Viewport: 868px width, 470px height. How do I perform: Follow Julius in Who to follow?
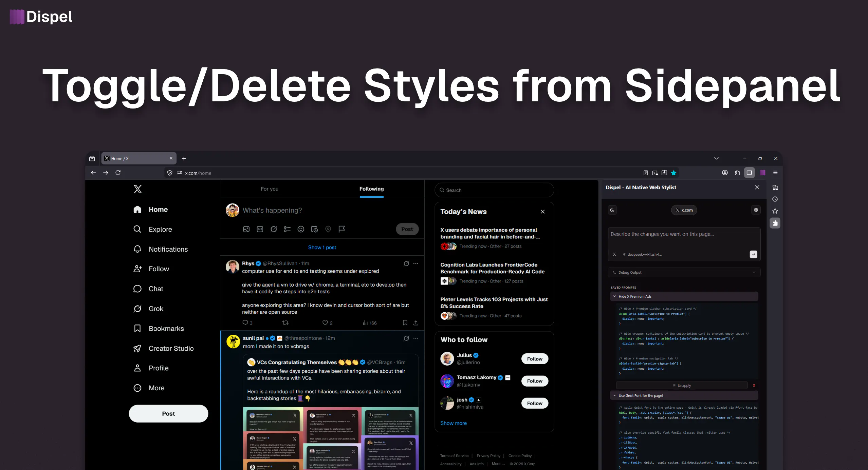pyautogui.click(x=535, y=359)
